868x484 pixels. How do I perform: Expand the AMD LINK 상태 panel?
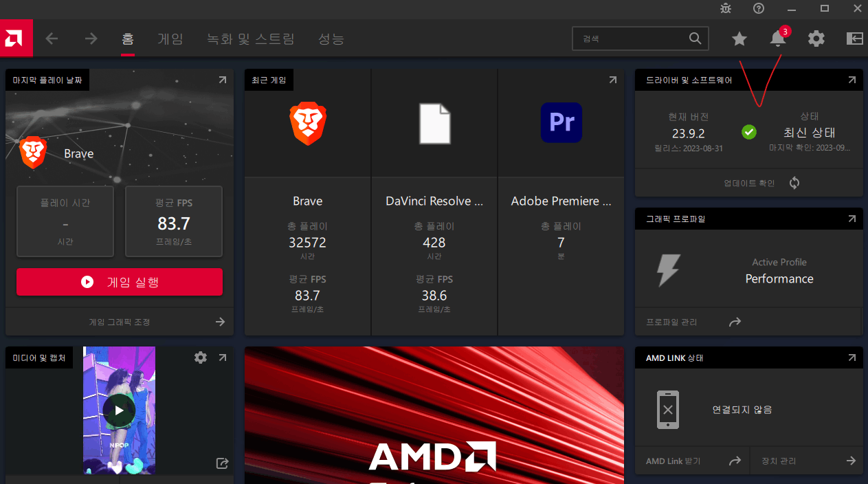point(852,358)
